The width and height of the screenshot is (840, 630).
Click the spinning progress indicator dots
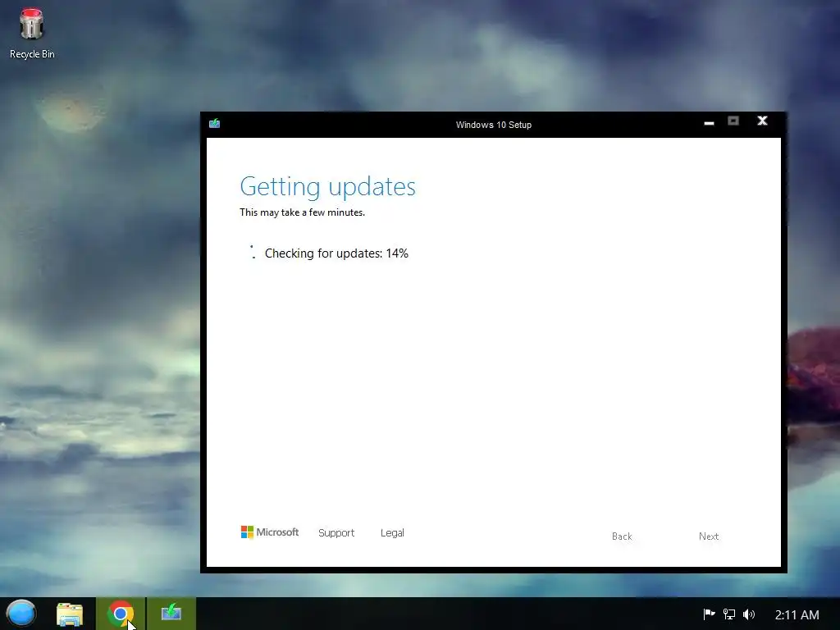tap(253, 253)
